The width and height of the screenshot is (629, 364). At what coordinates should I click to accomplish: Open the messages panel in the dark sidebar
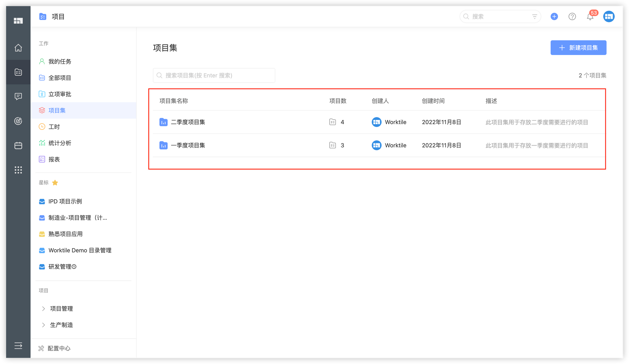(x=18, y=96)
